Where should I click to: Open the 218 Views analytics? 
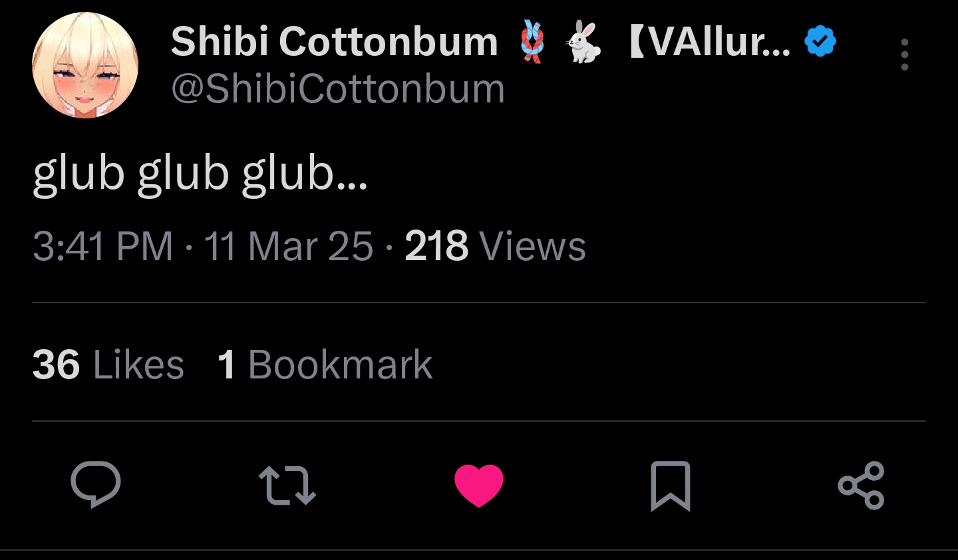coord(495,246)
